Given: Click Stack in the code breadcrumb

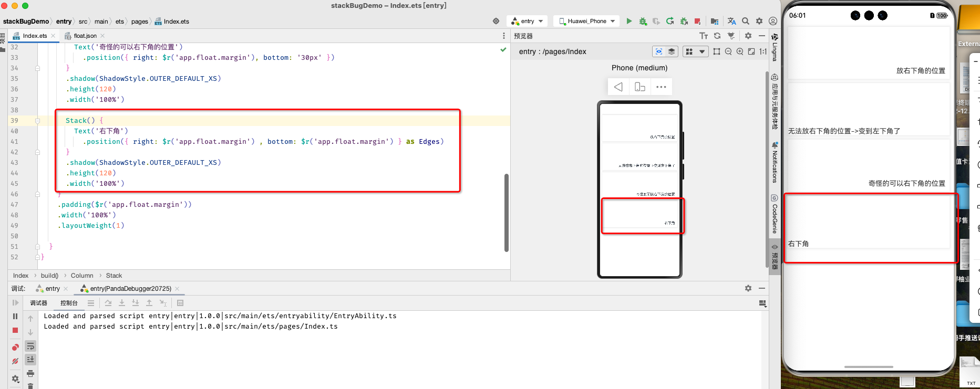Looking at the screenshot, I should click(114, 276).
